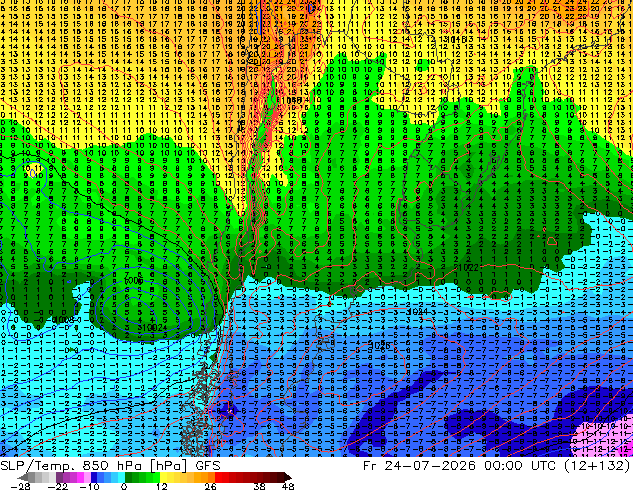Click the '1006' low pressure label

pyautogui.click(x=133, y=281)
